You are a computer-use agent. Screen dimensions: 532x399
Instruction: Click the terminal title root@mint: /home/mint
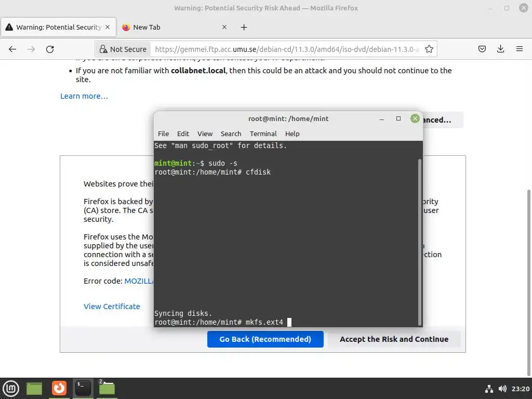click(288, 119)
